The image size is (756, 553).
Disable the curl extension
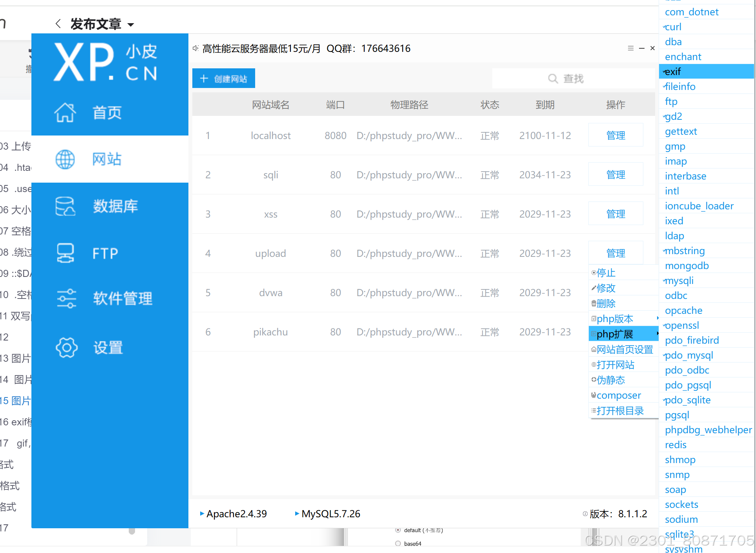673,27
